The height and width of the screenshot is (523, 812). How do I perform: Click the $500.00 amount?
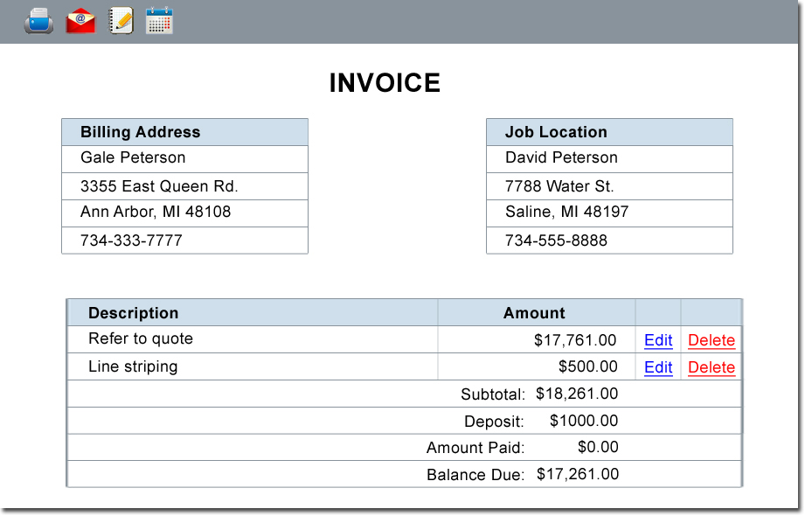pos(587,366)
